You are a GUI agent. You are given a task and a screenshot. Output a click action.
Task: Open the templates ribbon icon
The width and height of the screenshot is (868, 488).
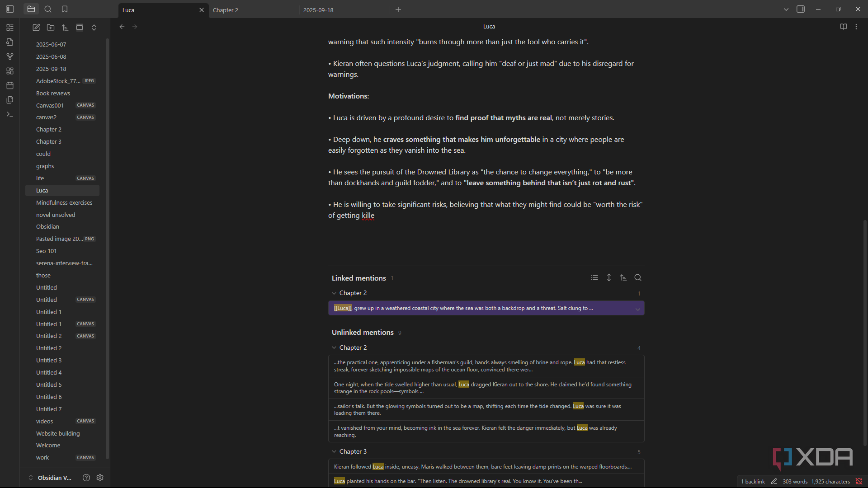click(10, 100)
